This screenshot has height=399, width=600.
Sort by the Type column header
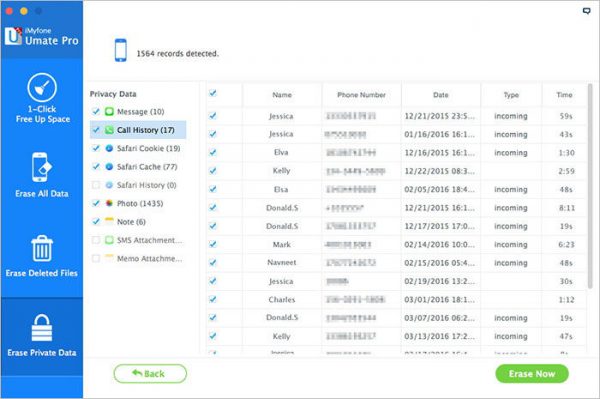click(511, 95)
